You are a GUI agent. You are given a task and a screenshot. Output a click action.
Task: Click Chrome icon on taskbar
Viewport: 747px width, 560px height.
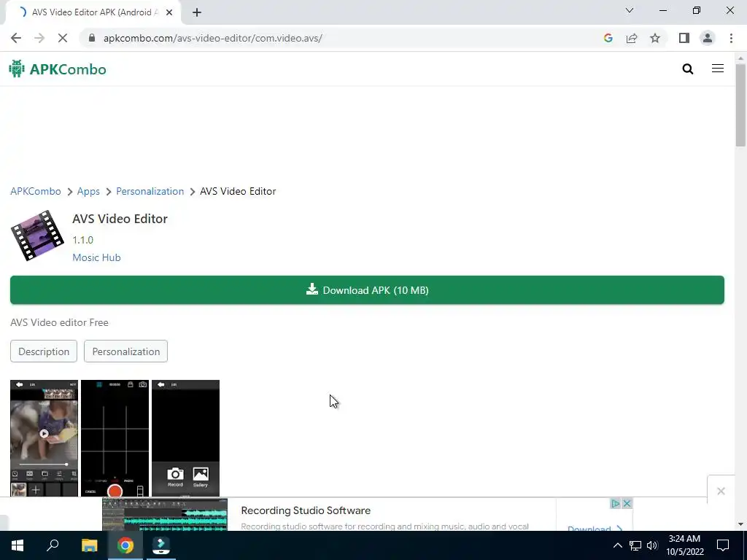(x=125, y=545)
